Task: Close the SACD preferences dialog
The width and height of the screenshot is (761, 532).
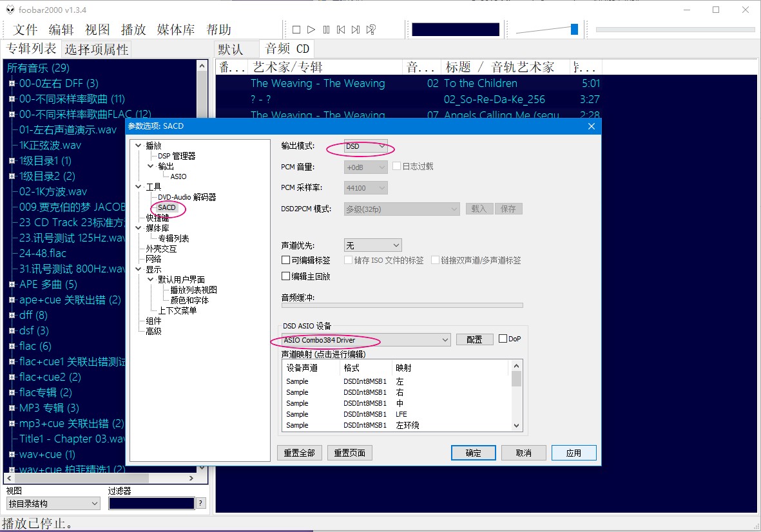Action: (591, 126)
